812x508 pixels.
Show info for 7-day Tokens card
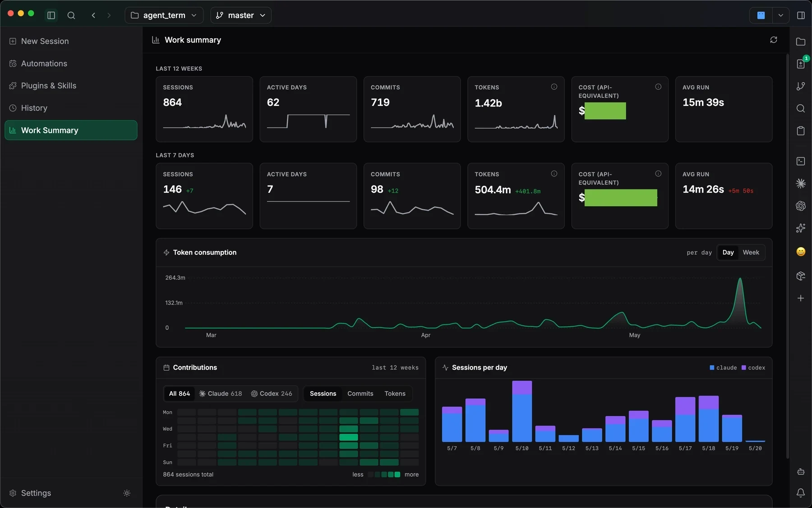click(x=554, y=174)
